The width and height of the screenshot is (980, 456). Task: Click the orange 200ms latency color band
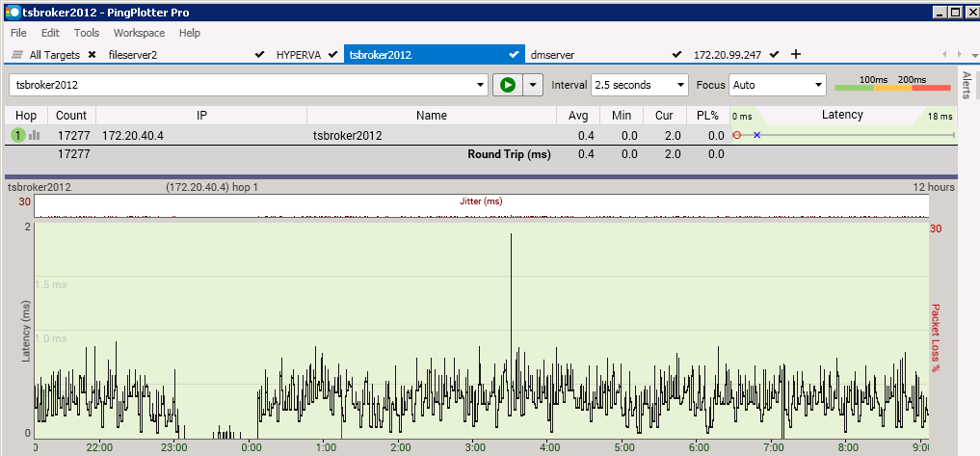pos(892,88)
